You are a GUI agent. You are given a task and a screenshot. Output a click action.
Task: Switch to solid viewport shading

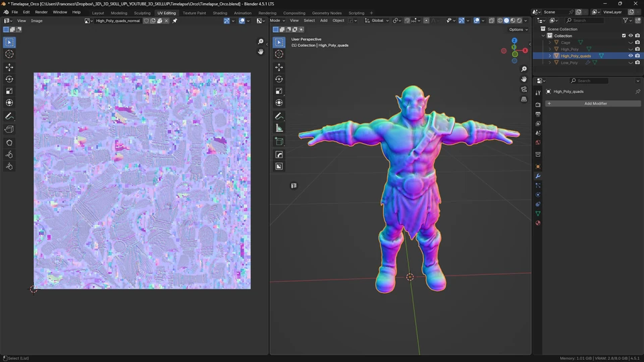(x=506, y=21)
